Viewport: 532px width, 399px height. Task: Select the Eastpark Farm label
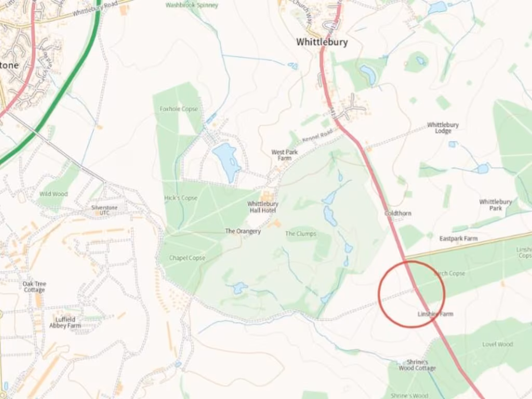point(458,238)
